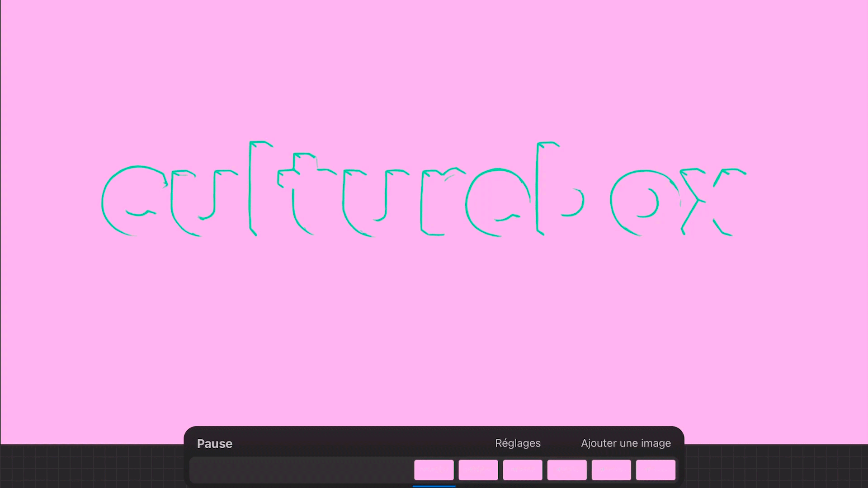Click Ajouter une image button
This screenshot has width=868, height=488.
point(626,443)
